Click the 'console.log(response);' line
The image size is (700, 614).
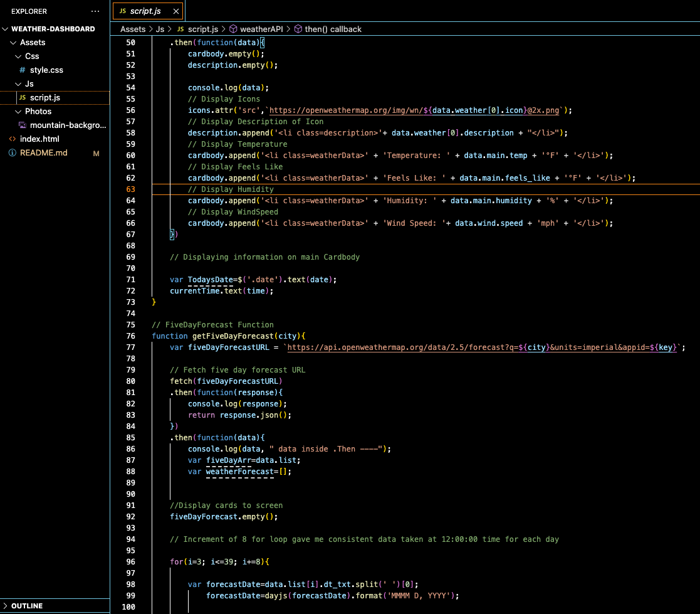pyautogui.click(x=238, y=404)
